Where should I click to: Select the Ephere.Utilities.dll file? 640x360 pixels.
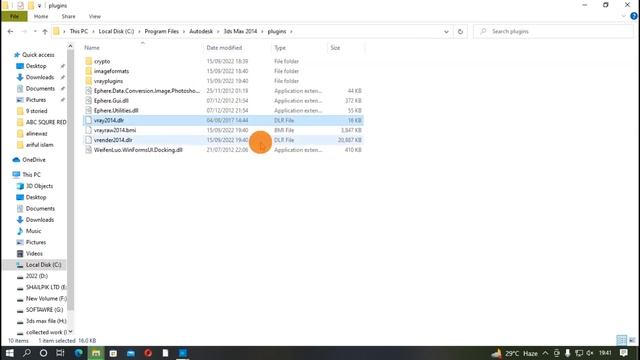[x=116, y=110]
